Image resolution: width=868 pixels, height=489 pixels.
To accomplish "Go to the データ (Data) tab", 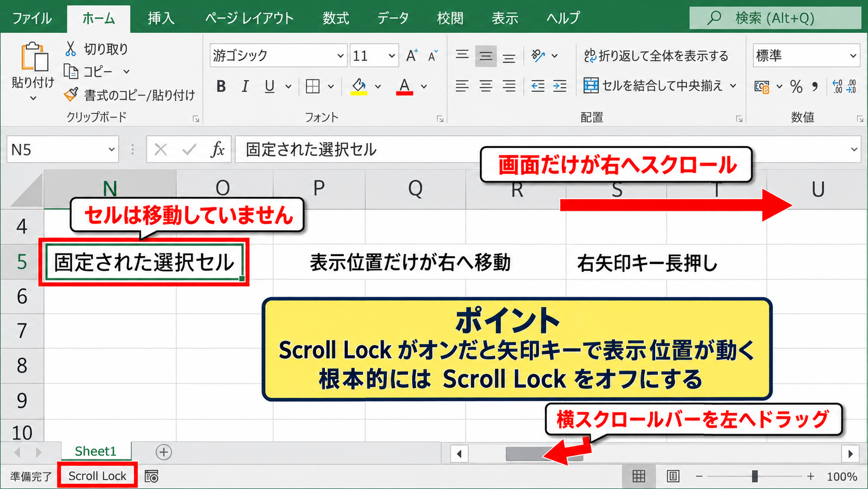I will 393,18.
